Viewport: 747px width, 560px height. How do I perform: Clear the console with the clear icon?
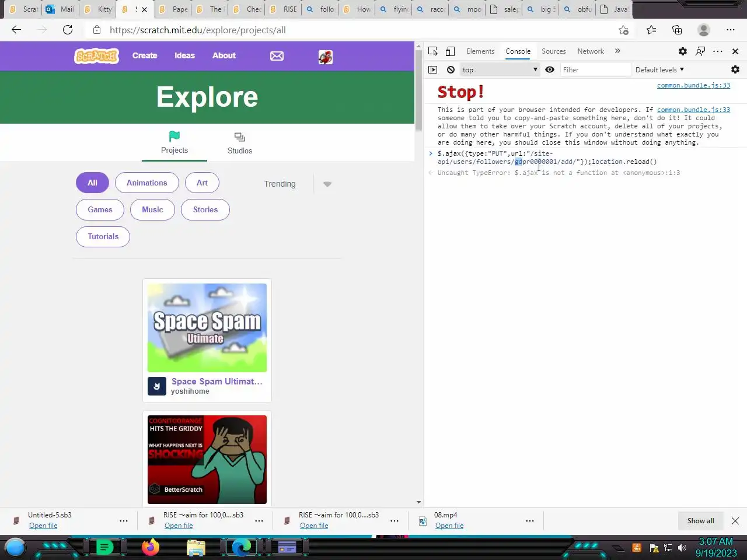click(451, 69)
